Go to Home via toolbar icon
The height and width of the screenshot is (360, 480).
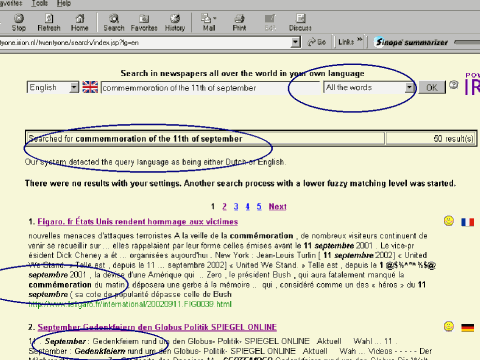click(79, 23)
